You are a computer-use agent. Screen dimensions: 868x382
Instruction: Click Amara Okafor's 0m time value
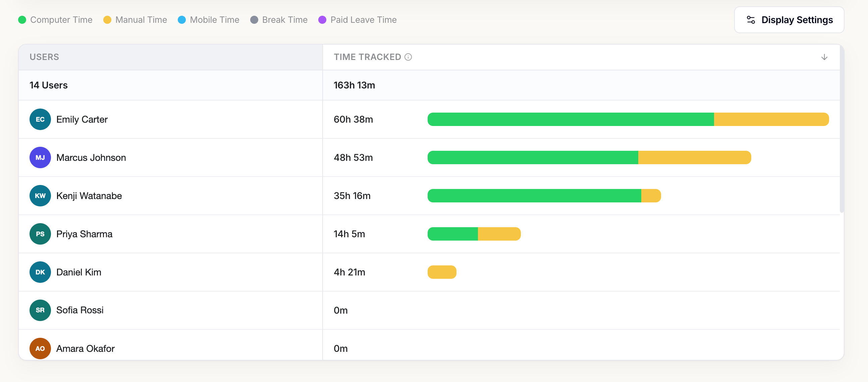pyautogui.click(x=341, y=348)
